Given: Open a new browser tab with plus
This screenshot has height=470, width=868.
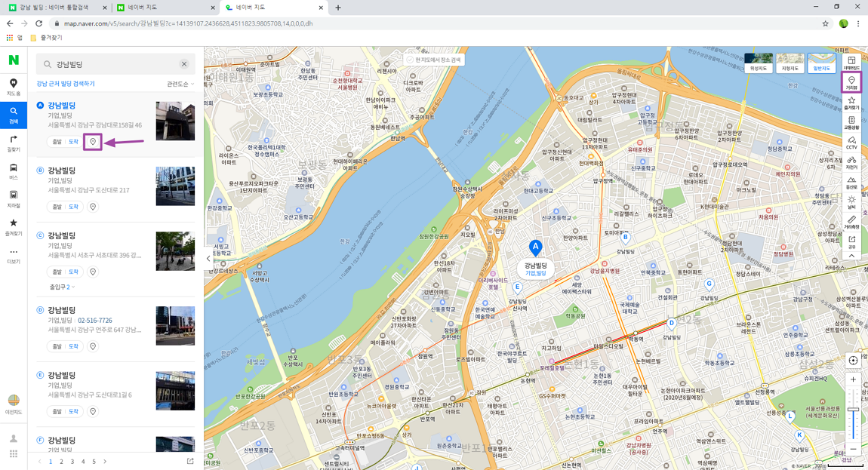Looking at the screenshot, I should click(x=337, y=8).
